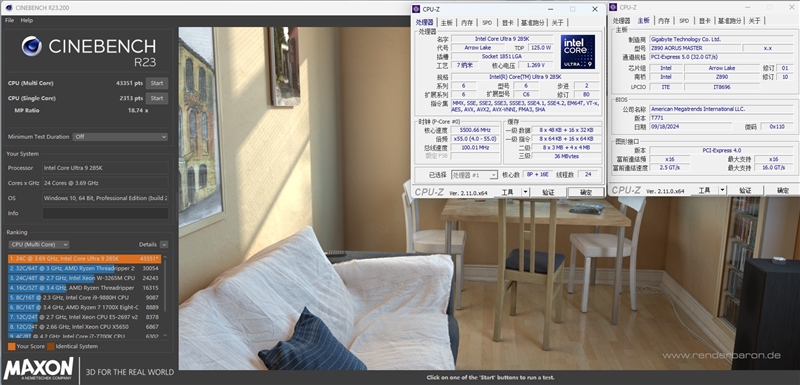The width and height of the screenshot is (800, 385).
Task: Click 确定 button in front CPU-Z window
Action: (586, 192)
